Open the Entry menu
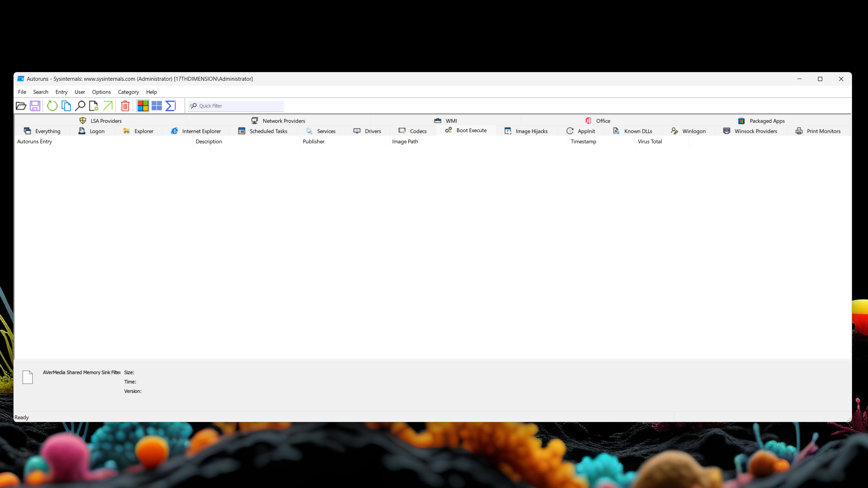This screenshot has height=488, width=868. (61, 92)
